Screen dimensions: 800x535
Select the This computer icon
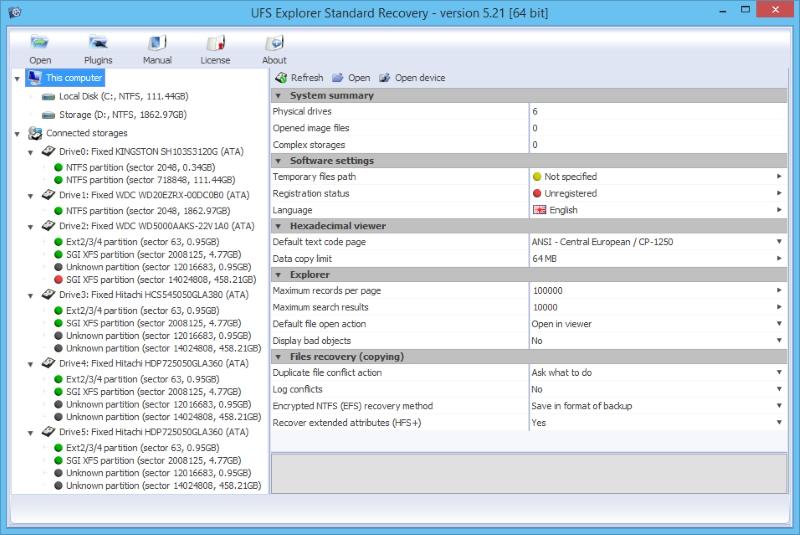click(x=35, y=78)
